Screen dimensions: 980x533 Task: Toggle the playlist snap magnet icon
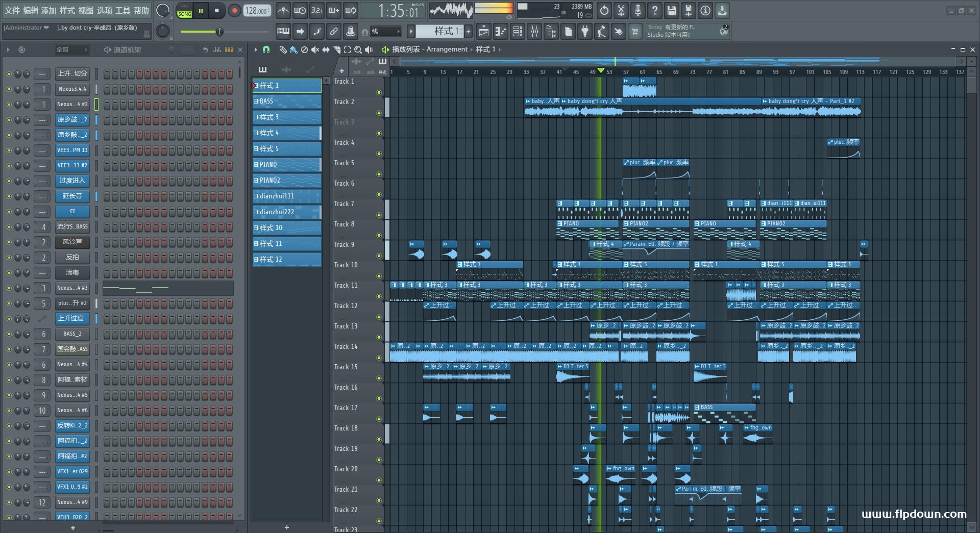pos(266,49)
